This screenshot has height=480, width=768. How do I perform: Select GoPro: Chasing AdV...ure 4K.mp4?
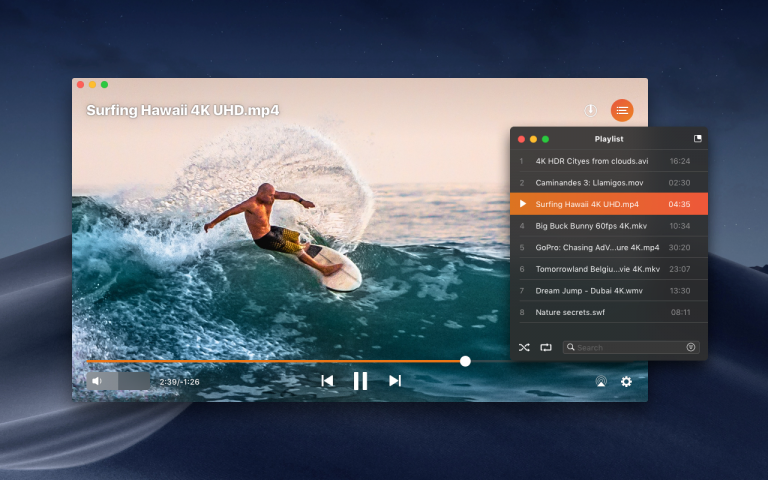pos(609,247)
